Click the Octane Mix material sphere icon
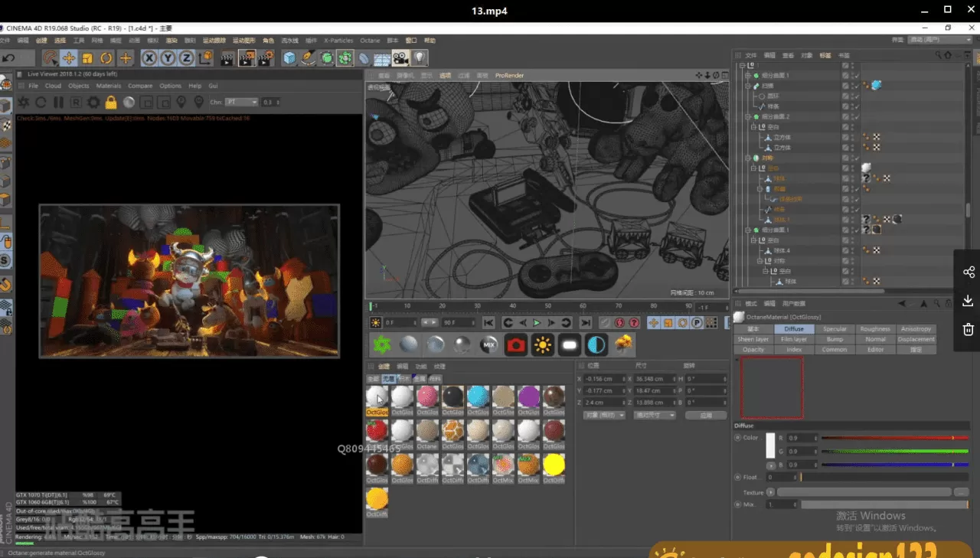The width and height of the screenshot is (980, 558). pos(488,345)
